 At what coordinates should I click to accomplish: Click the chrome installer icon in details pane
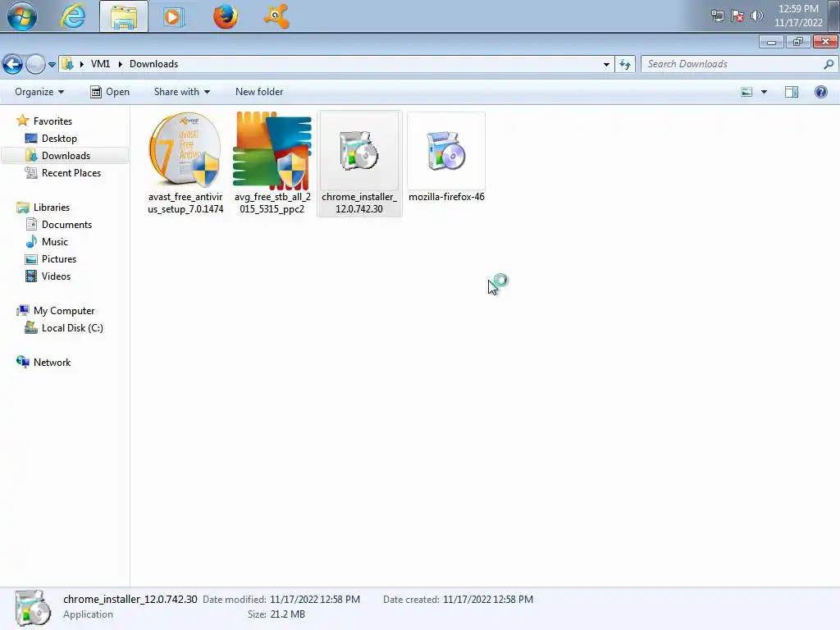(x=33, y=608)
